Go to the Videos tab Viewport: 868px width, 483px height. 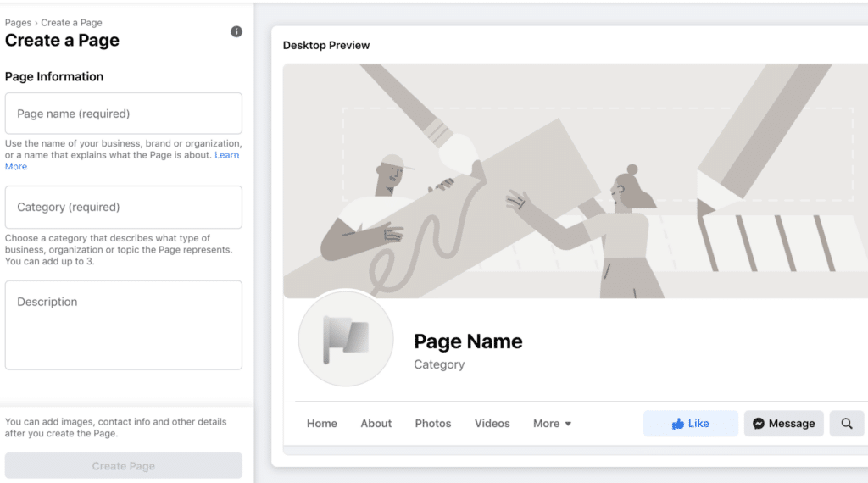(x=492, y=424)
